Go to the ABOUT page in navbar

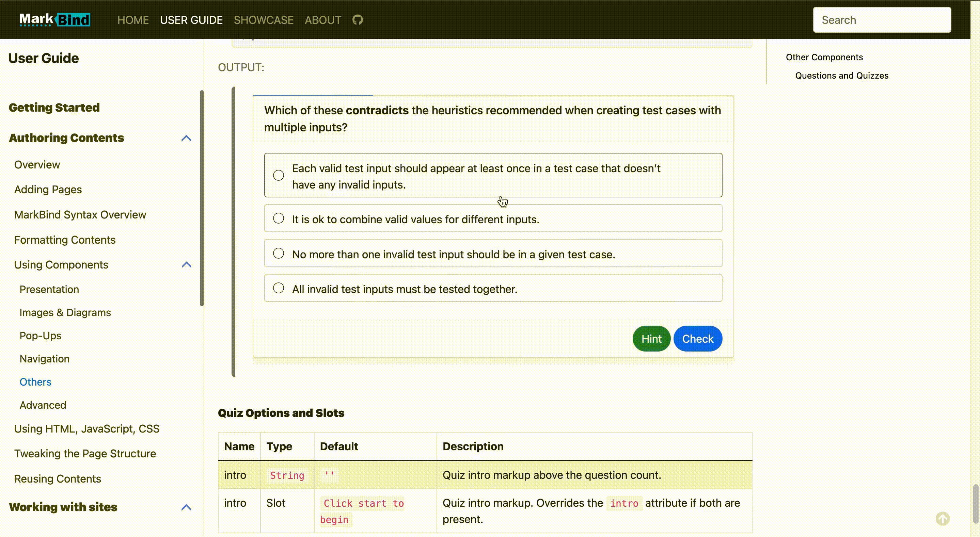click(322, 20)
